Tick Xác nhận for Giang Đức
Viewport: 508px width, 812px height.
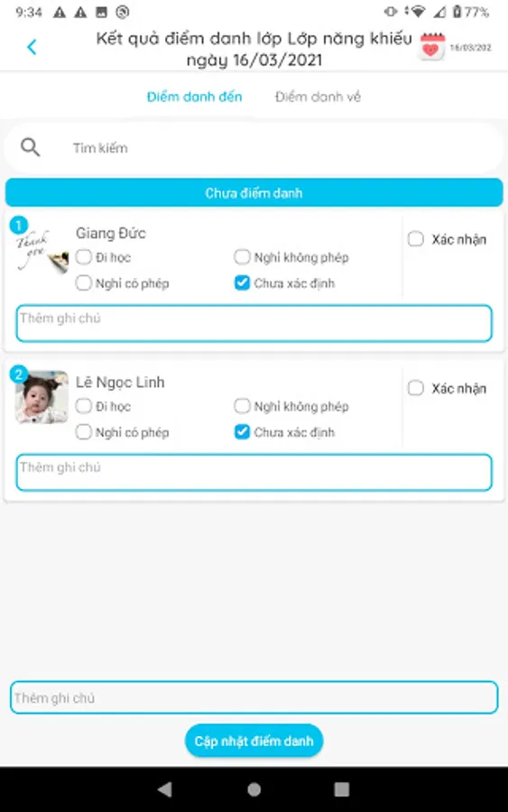click(x=416, y=239)
